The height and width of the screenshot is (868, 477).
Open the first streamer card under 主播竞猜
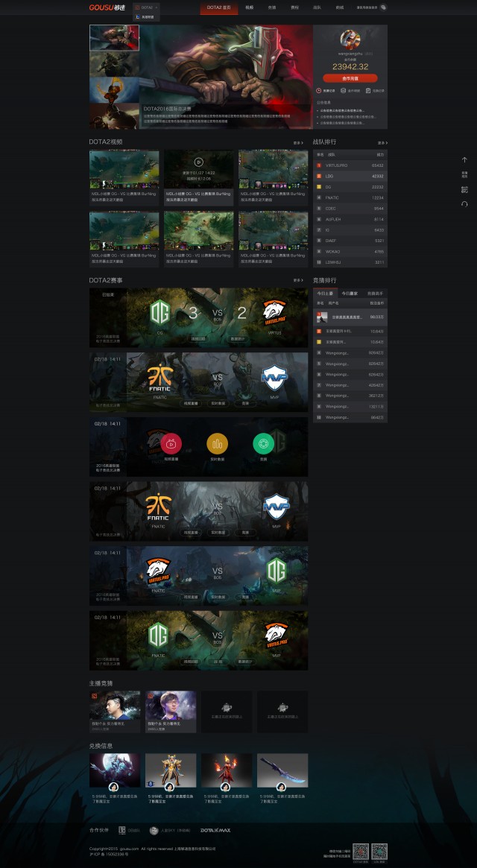(x=115, y=712)
